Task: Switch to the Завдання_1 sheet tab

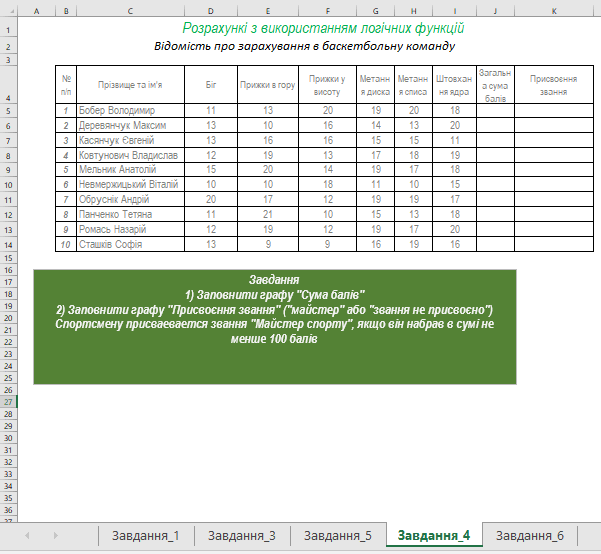Action: pyautogui.click(x=146, y=535)
